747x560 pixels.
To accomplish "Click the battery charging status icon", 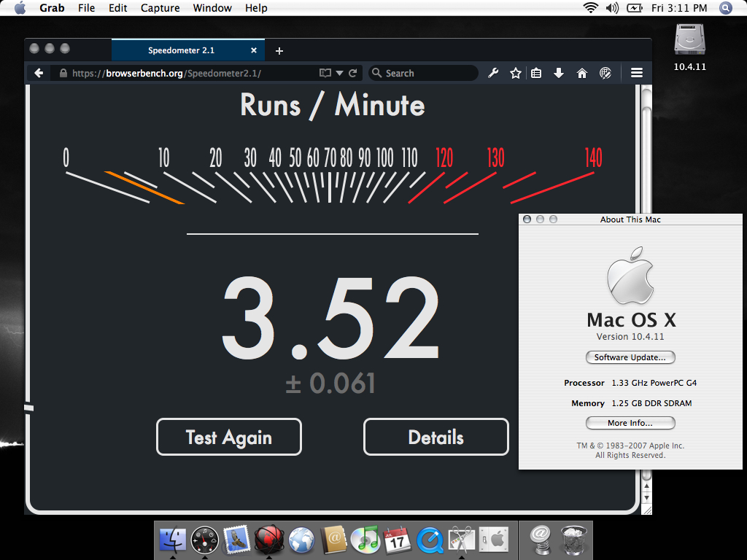I will (635, 7).
